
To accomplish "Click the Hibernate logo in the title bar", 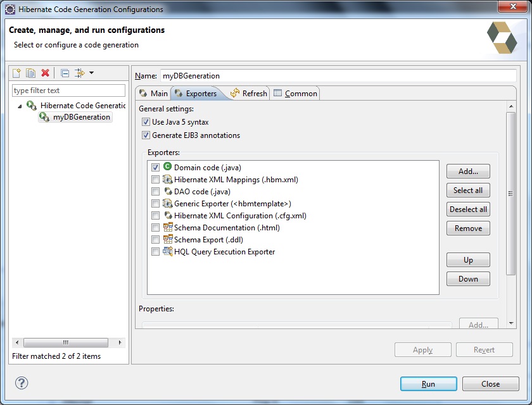I will click(10, 9).
